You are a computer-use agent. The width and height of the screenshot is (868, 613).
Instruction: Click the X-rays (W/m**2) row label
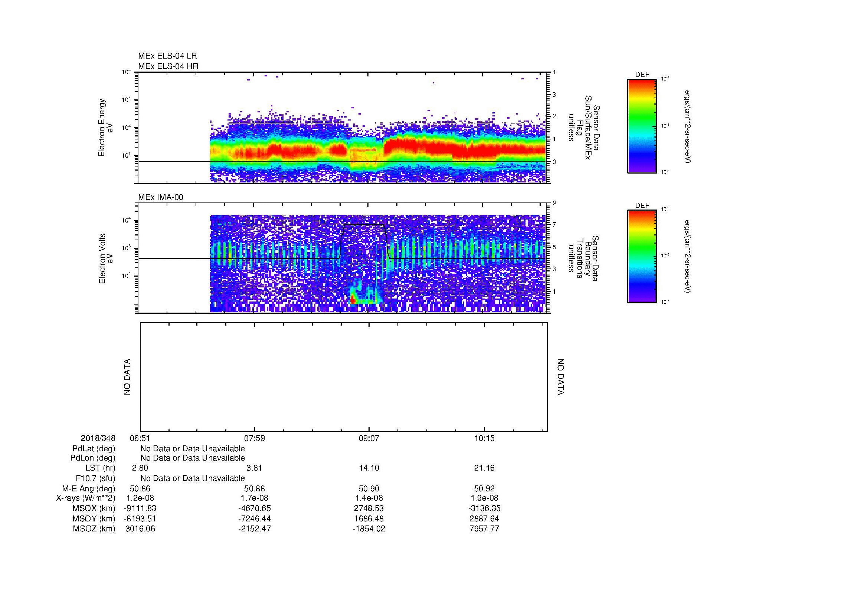click(85, 498)
